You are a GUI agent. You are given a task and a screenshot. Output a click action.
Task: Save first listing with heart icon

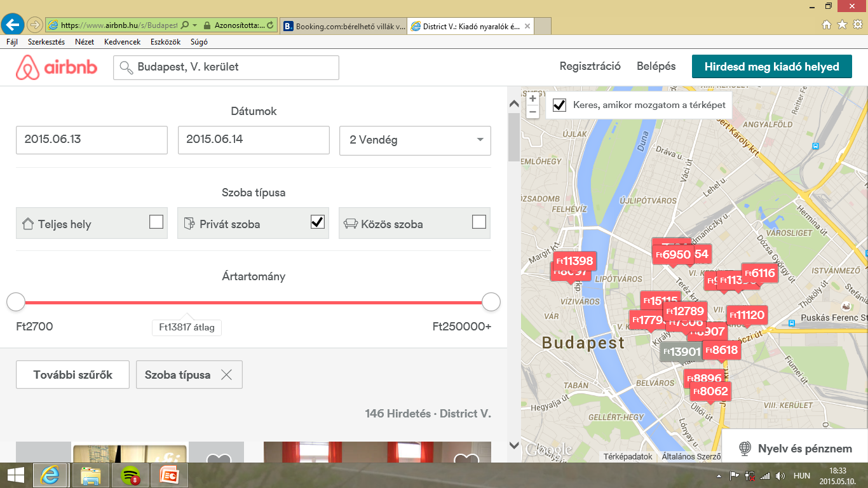tap(217, 459)
